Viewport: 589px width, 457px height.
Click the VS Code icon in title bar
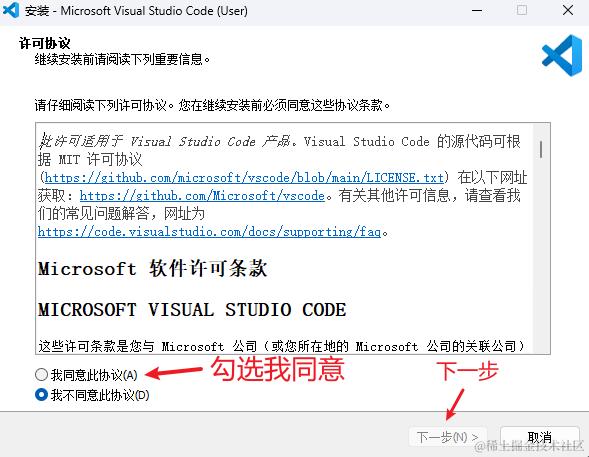pos(11,11)
